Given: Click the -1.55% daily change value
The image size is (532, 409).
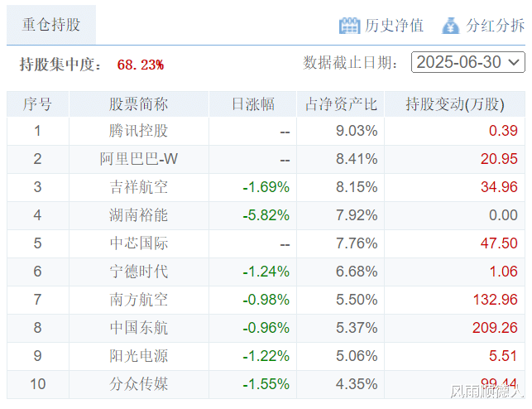Looking at the screenshot, I should [266, 384].
